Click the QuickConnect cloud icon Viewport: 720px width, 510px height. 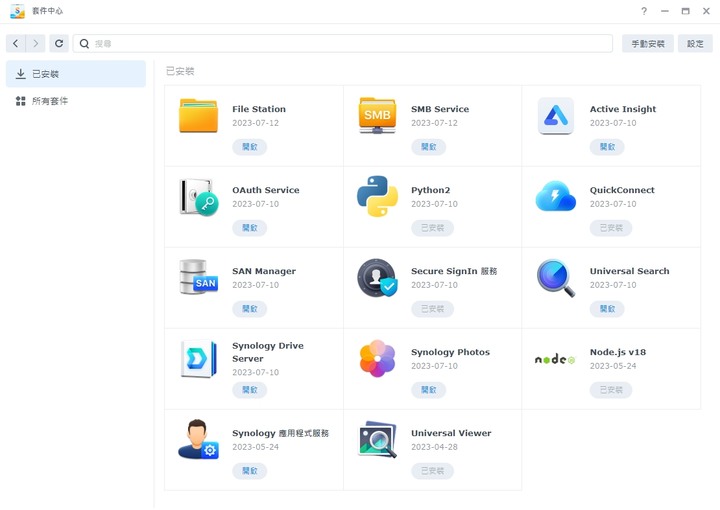click(556, 196)
